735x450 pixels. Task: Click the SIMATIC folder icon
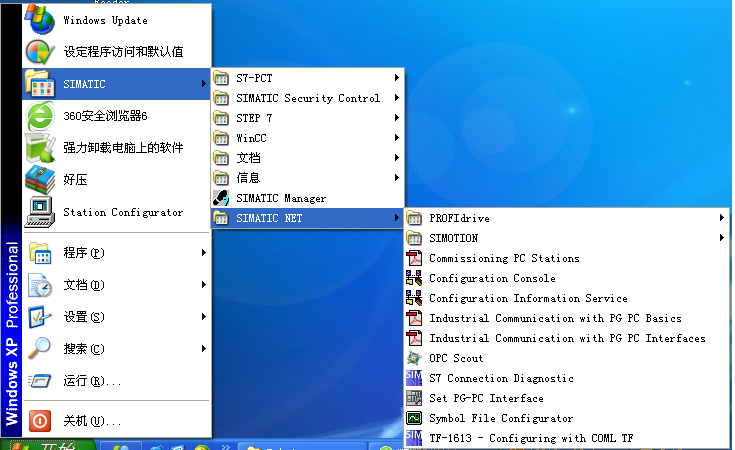click(39, 84)
